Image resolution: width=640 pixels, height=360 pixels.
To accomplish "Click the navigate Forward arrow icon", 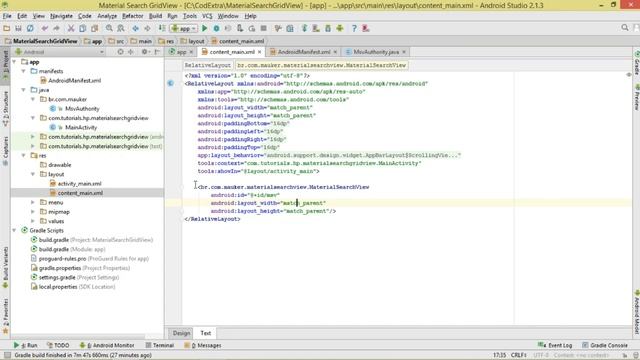I will (147, 28).
